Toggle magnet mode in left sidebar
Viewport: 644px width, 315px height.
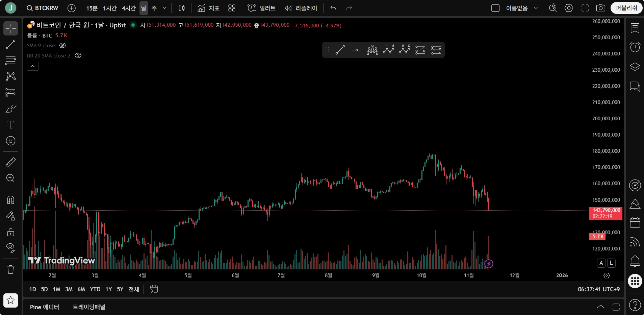pos(11,200)
